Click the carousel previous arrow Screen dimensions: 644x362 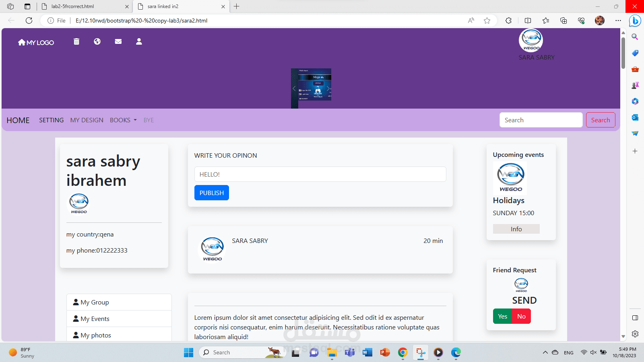click(294, 88)
